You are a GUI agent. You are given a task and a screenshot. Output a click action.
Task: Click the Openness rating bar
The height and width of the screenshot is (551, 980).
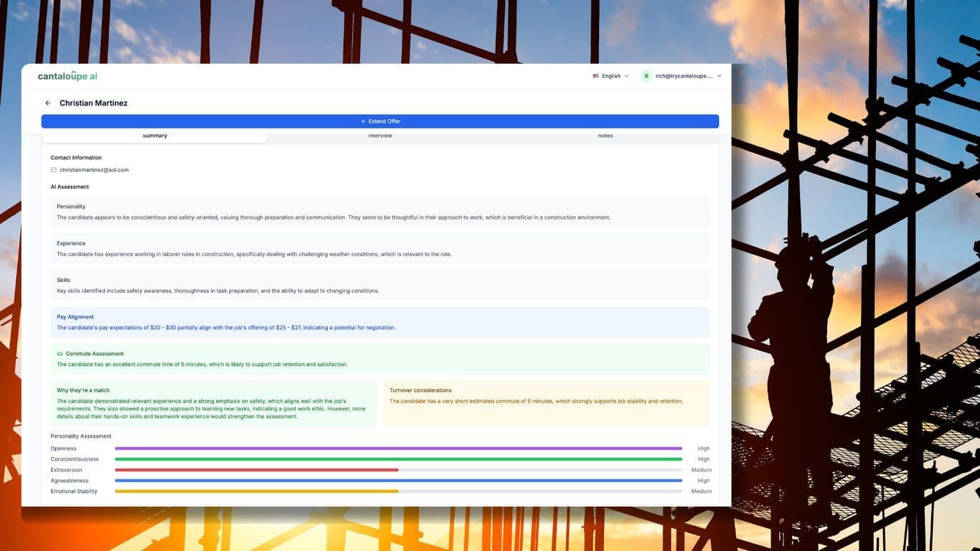399,448
